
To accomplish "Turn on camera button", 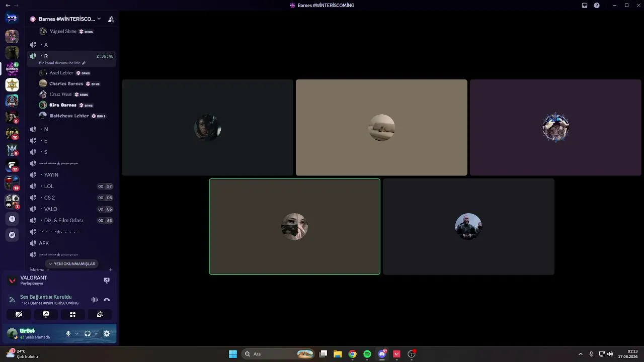I will click(19, 314).
